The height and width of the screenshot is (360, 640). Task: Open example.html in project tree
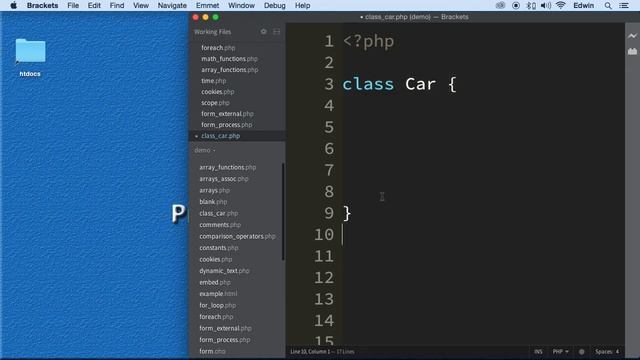(218, 293)
